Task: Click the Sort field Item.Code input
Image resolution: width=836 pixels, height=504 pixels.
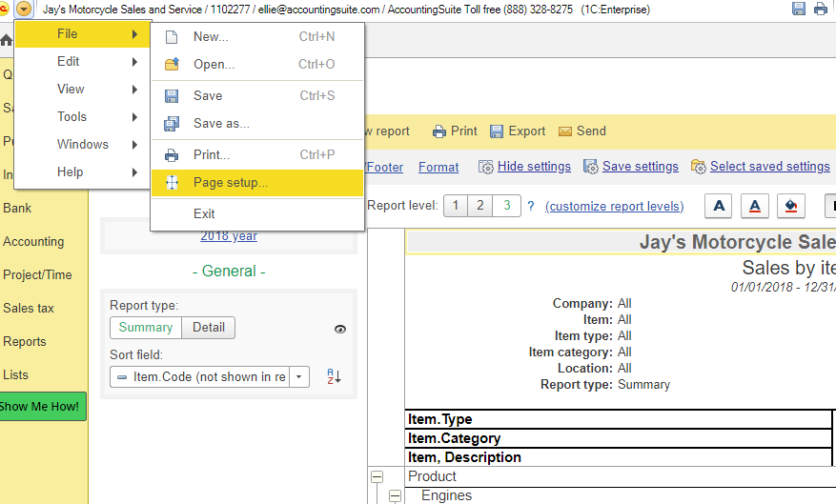Action: [x=200, y=376]
